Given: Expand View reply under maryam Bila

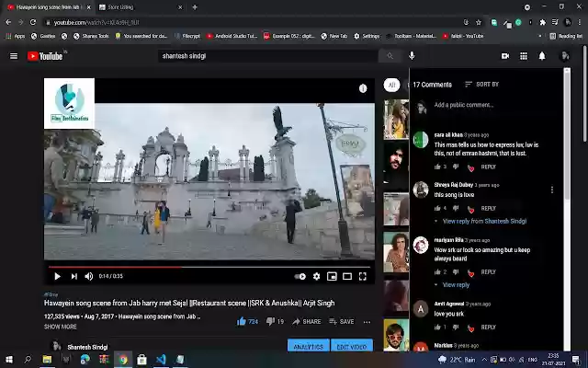Looking at the screenshot, I should pyautogui.click(x=456, y=285).
